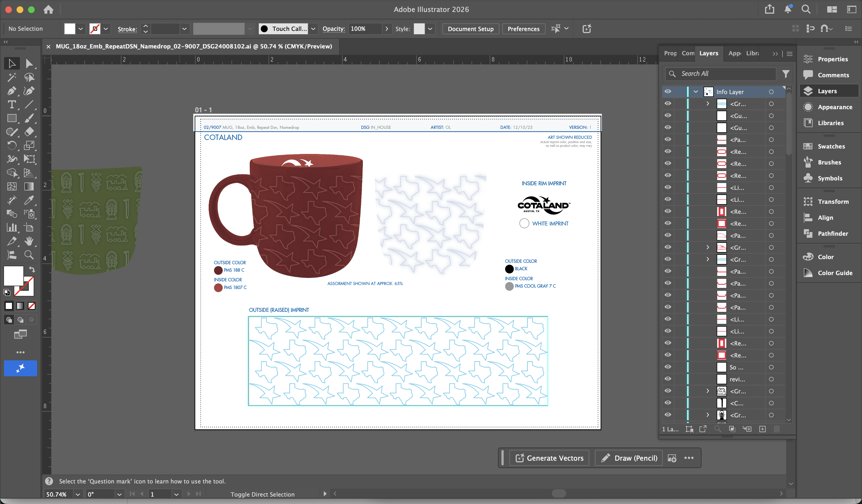The height and width of the screenshot is (504, 862).
Task: Select the Rectangle tool
Action: tap(12, 118)
